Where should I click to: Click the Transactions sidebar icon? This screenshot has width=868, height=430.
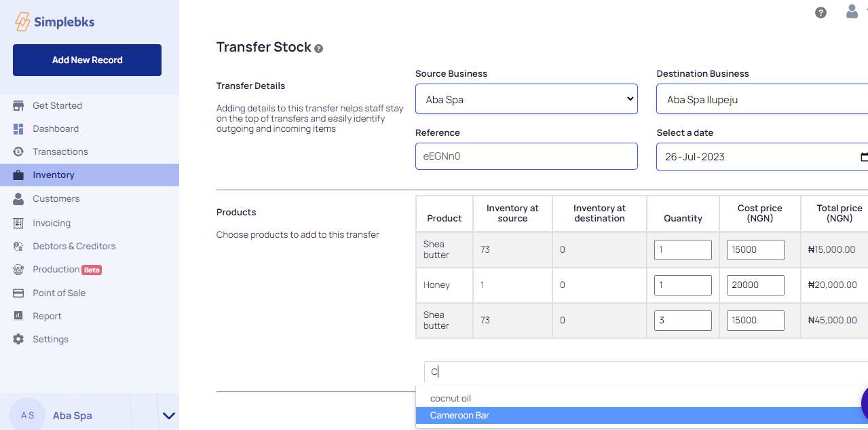(x=18, y=151)
